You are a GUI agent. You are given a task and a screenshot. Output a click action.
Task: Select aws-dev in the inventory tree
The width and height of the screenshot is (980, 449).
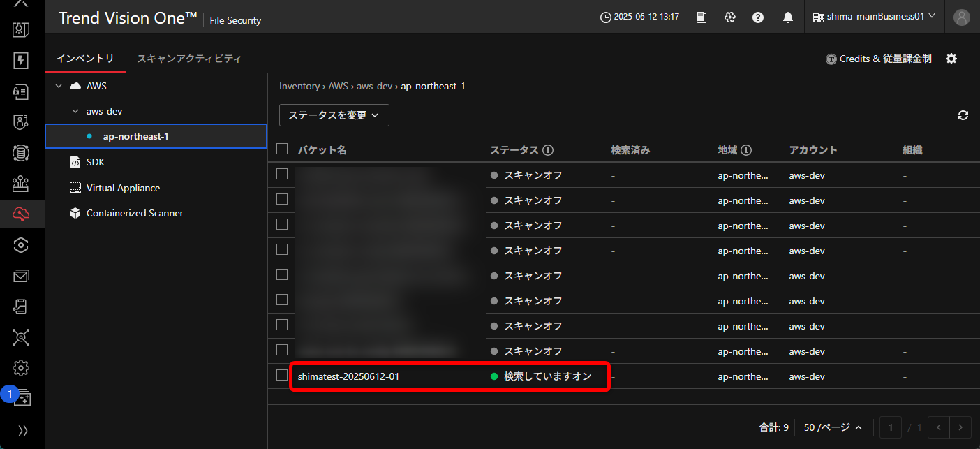tap(105, 111)
